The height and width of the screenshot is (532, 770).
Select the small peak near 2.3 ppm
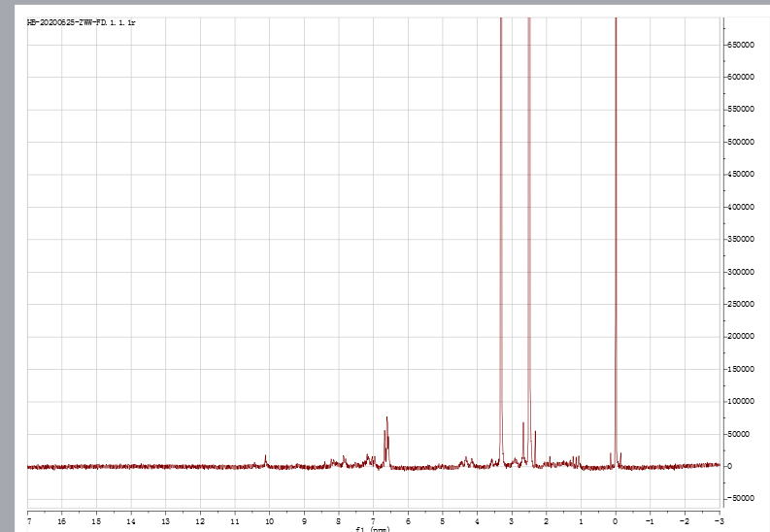point(535,447)
